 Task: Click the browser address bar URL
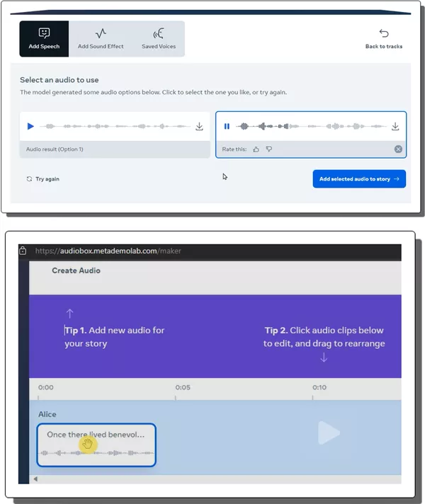pyautogui.click(x=108, y=251)
